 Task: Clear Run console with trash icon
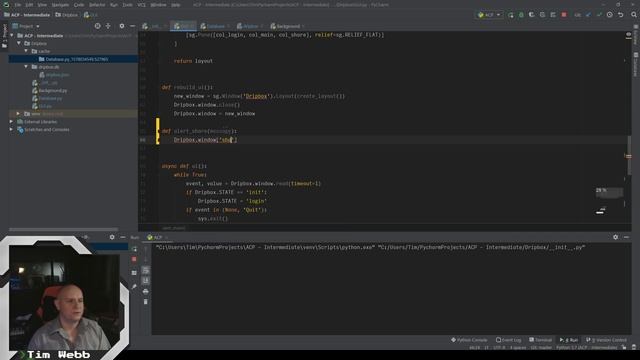[146, 302]
